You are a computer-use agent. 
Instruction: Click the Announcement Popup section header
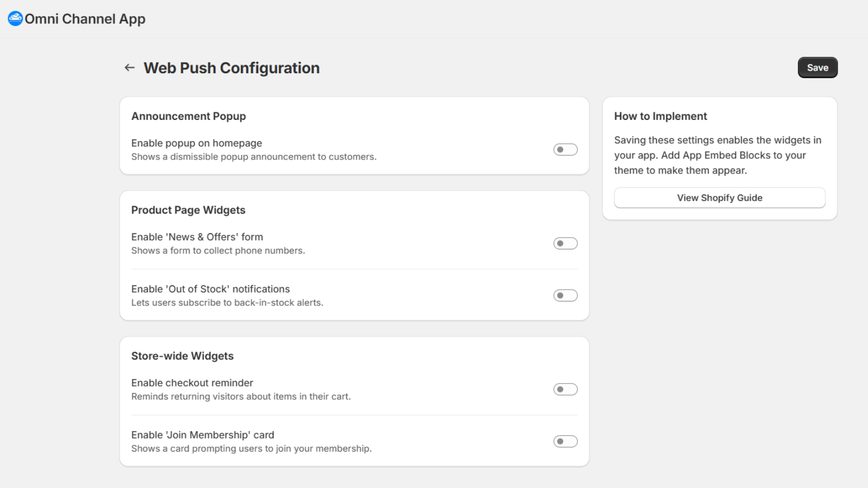coord(188,116)
